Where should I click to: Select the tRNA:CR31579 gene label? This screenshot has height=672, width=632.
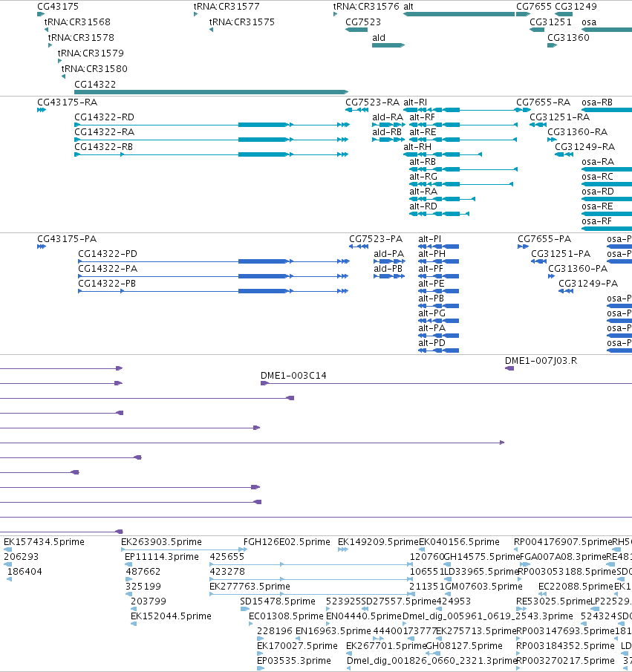[x=91, y=53]
